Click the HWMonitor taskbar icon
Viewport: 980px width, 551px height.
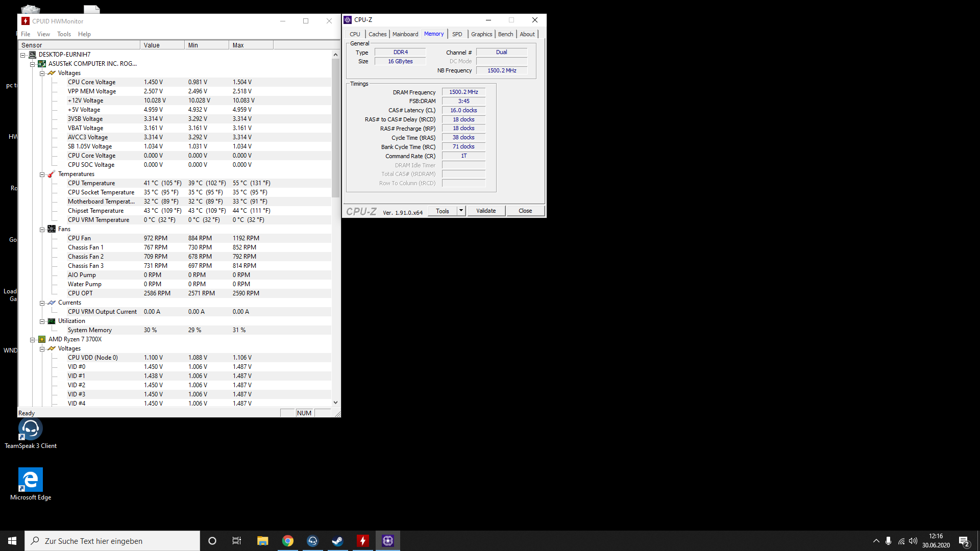362,541
